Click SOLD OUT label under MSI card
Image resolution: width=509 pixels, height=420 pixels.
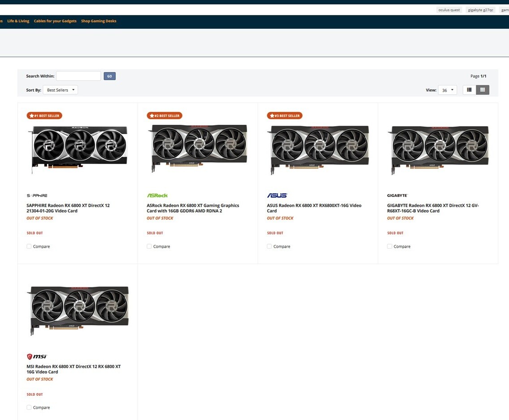pyautogui.click(x=35, y=394)
